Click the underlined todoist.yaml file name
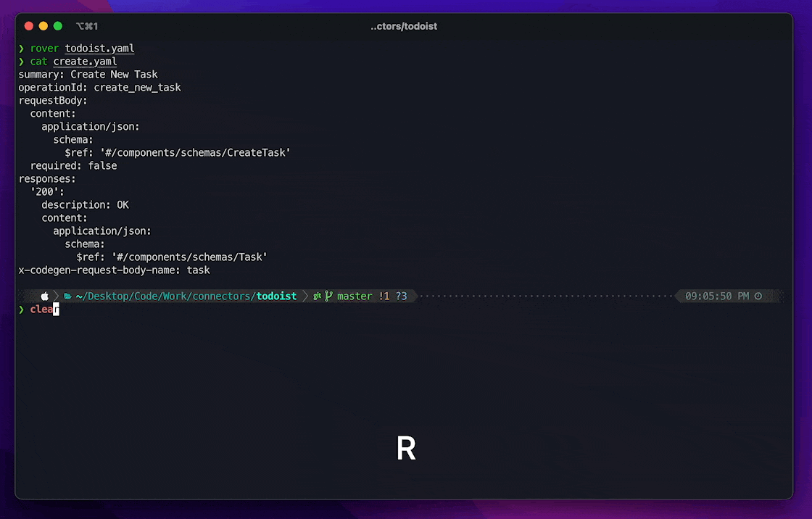The image size is (812, 519). click(x=99, y=49)
